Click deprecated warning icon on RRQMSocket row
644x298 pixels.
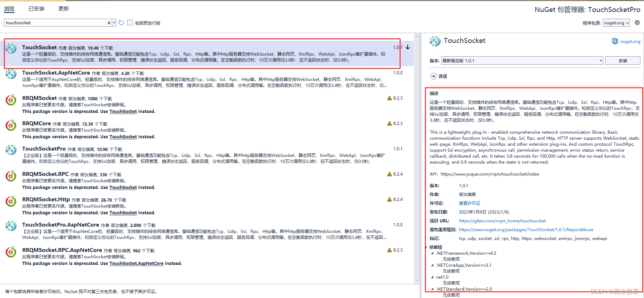389,98
